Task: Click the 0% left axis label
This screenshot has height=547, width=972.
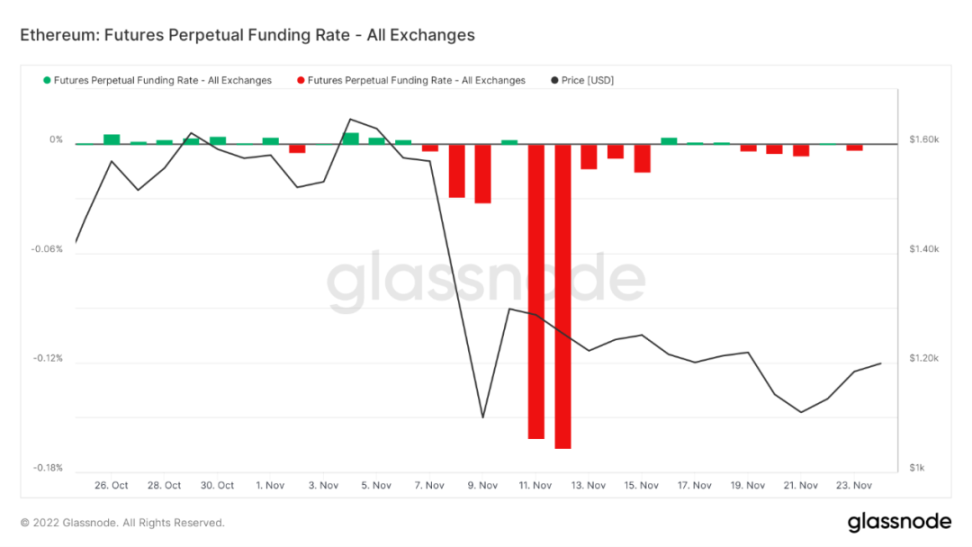Action: [56, 140]
